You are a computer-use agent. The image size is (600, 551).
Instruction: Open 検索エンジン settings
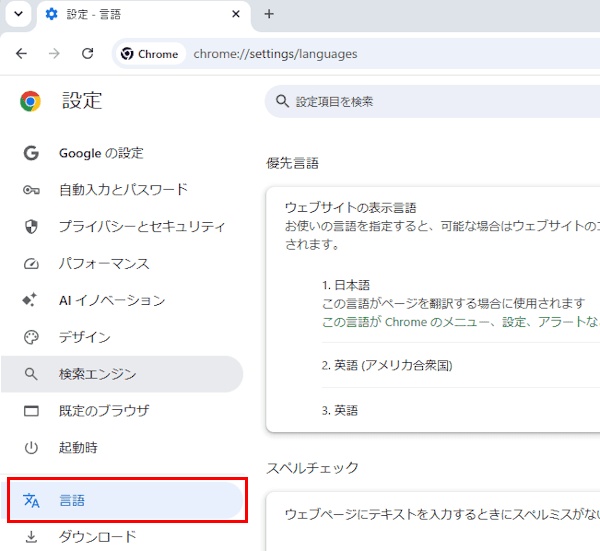click(122, 374)
